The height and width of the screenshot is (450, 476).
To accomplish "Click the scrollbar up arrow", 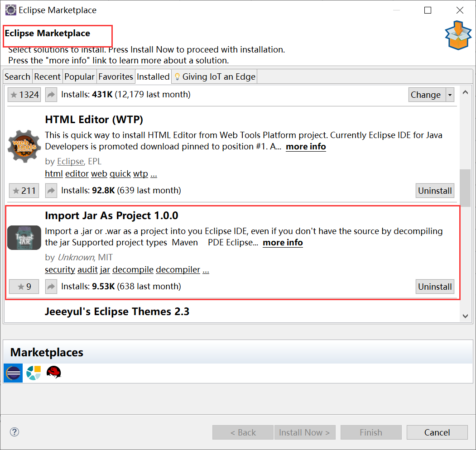I will point(465,92).
